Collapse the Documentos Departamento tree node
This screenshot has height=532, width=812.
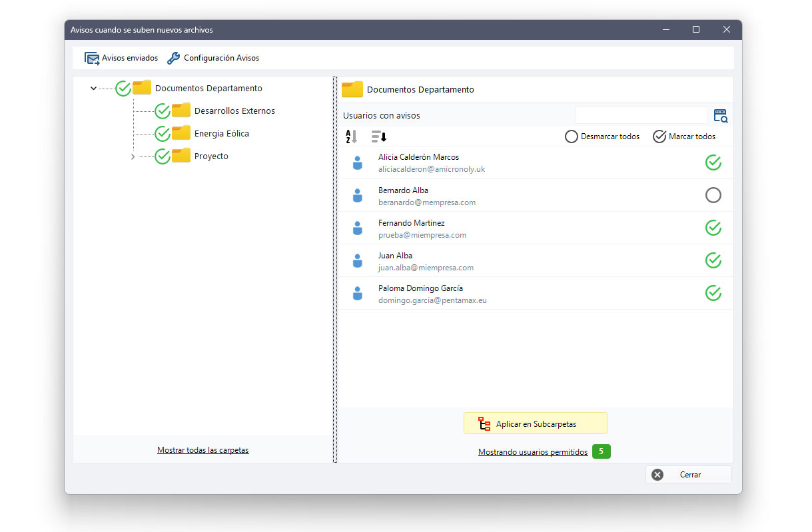pos(93,88)
